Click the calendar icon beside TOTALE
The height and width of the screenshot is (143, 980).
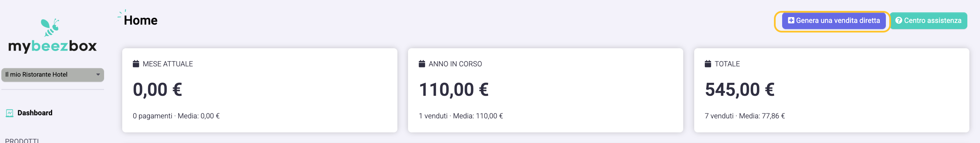pyautogui.click(x=708, y=64)
